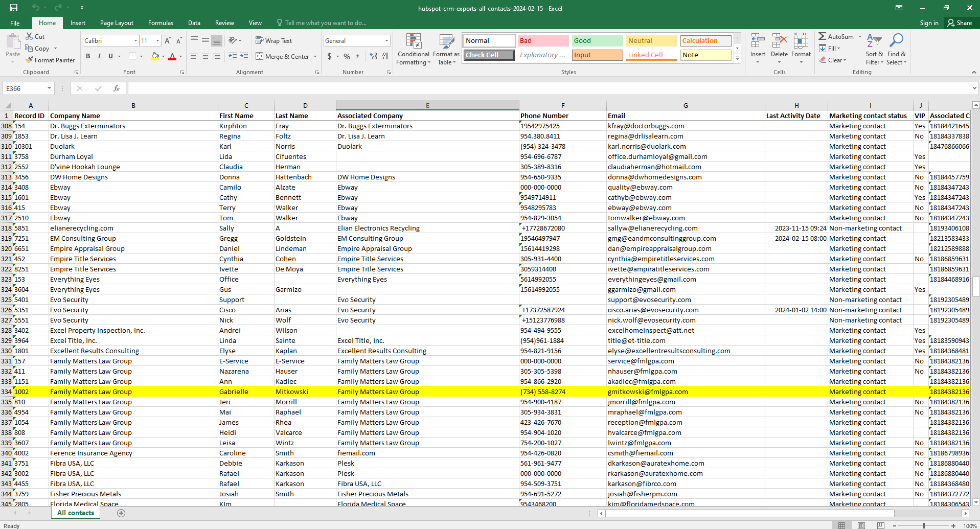This screenshot has width=980, height=529.
Task: Click the Share button
Action: tap(960, 23)
